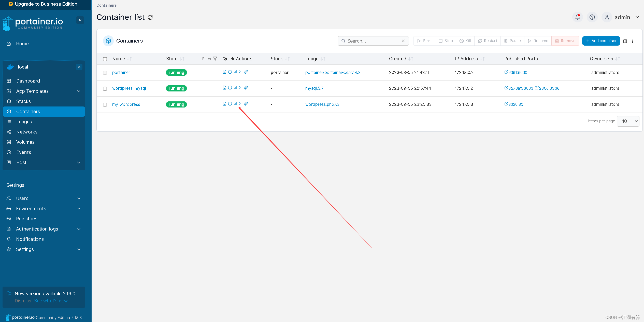Open exec console for my_wordpress
Screen dimensions: 644x322
pos(241,104)
